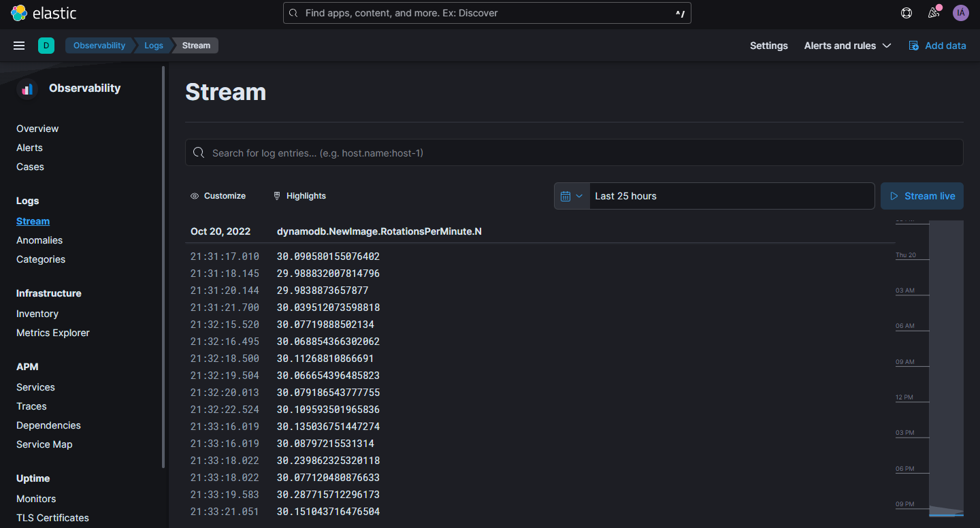Image resolution: width=980 pixels, height=528 pixels.
Task: Click the dynamodb.NewImage.RotationsPerMinute.N column header
Action: point(379,231)
